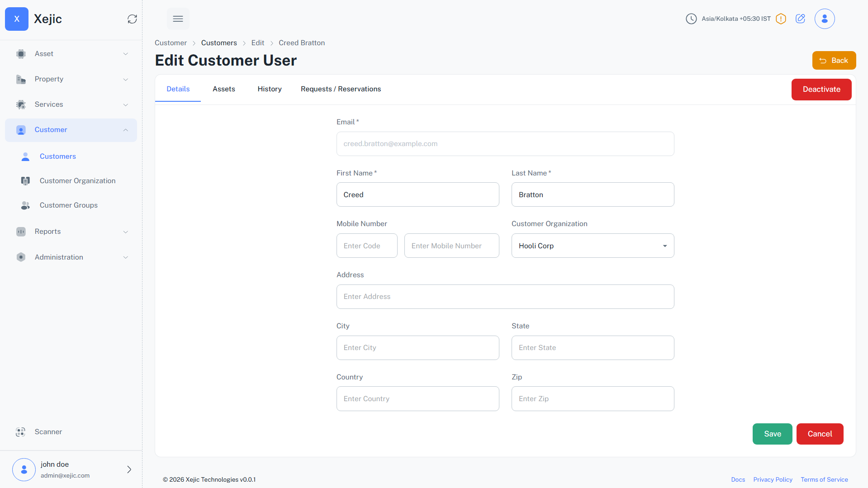The height and width of the screenshot is (488, 868).
Task: Click the refresh icon beside Xejic
Action: (x=132, y=19)
